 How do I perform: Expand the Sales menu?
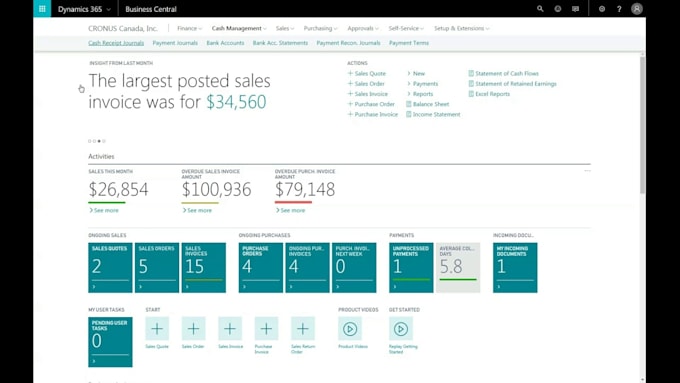pos(285,28)
